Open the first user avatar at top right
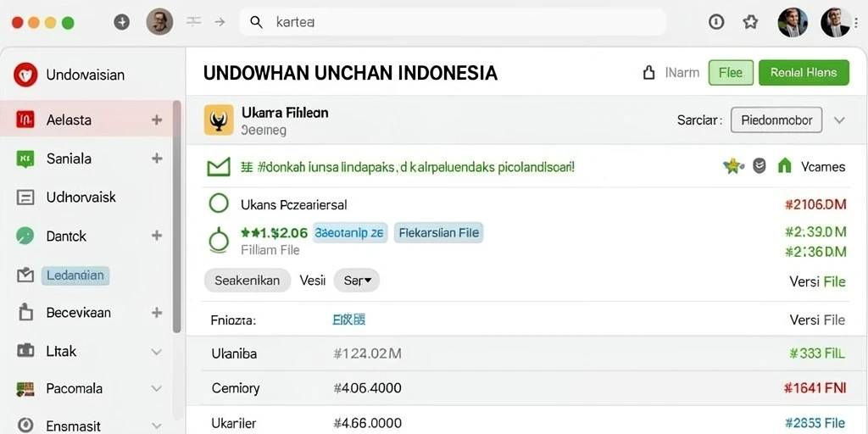This screenshot has width=868, height=434. click(793, 22)
